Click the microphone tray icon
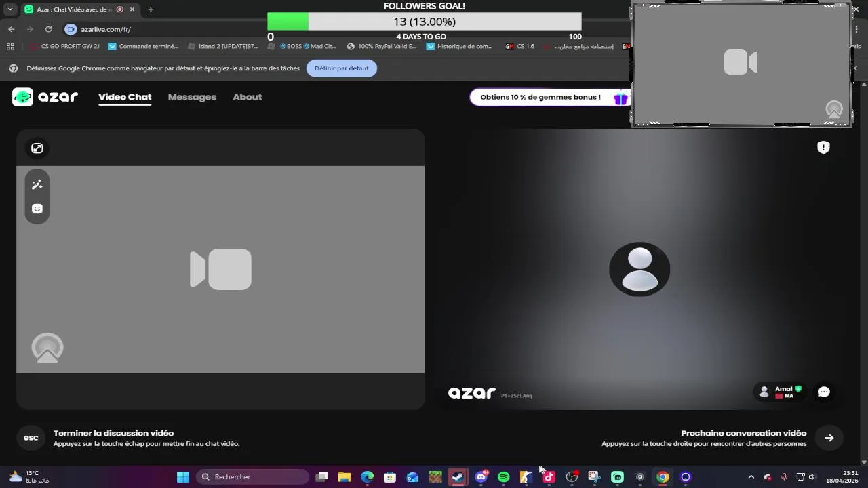Viewport: 868px width, 488px height. pos(784,477)
